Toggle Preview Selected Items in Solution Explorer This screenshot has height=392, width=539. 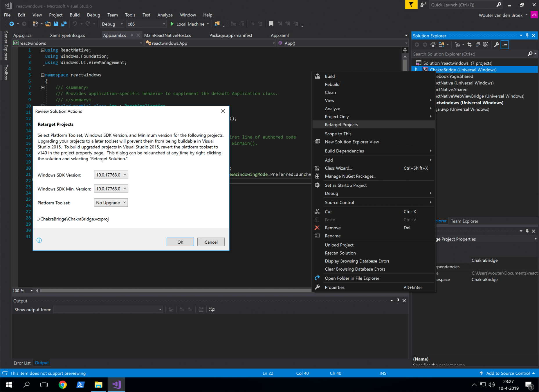point(505,45)
